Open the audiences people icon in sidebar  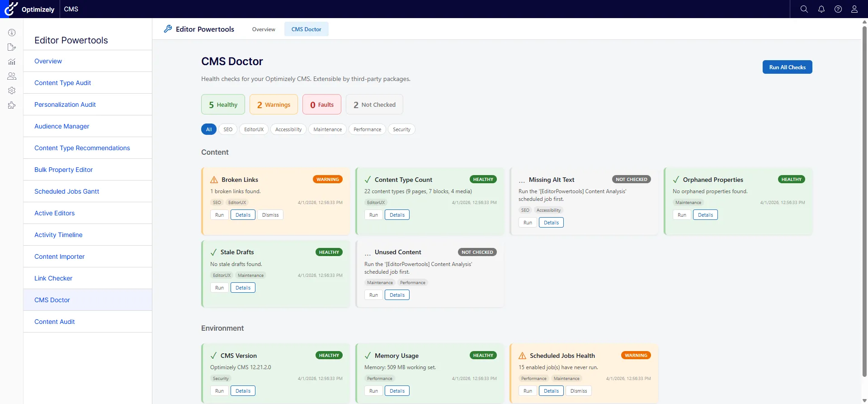pyautogui.click(x=12, y=76)
